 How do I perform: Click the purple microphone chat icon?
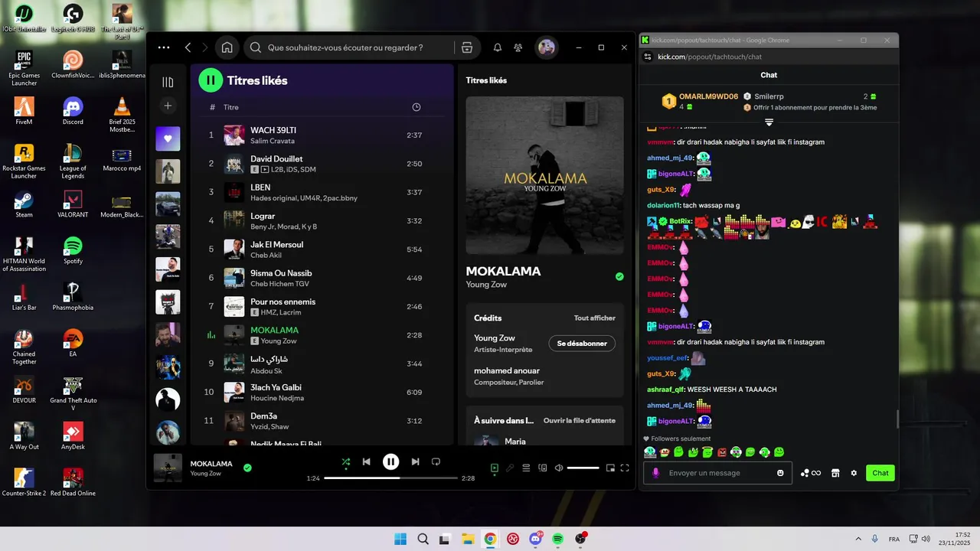pos(655,473)
